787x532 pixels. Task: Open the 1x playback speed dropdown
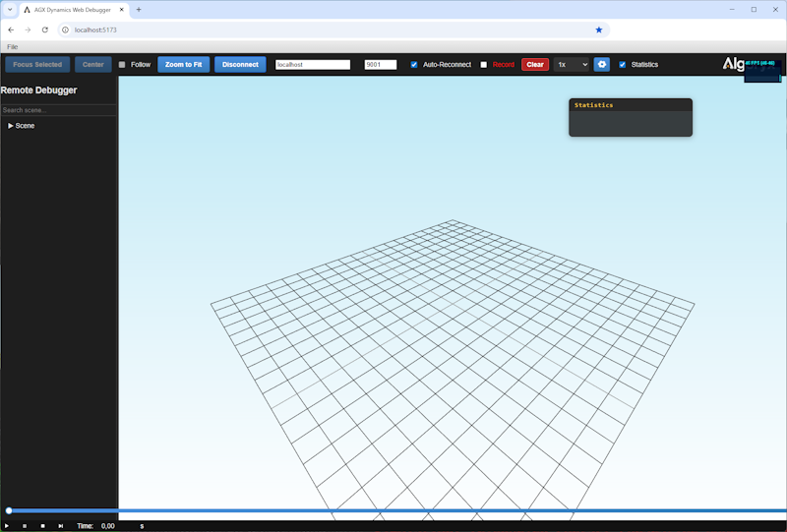[x=571, y=64]
